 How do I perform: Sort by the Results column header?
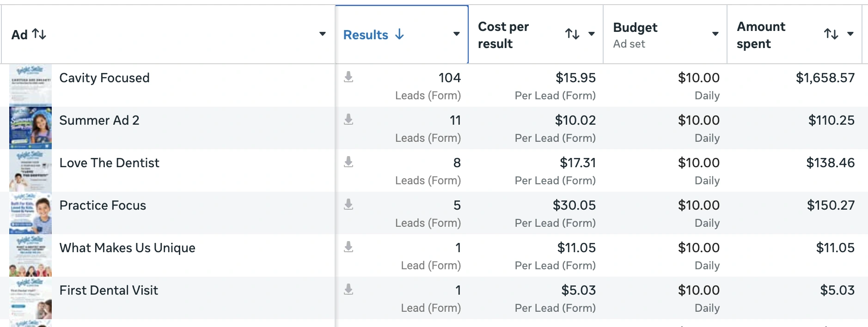pyautogui.click(x=366, y=35)
